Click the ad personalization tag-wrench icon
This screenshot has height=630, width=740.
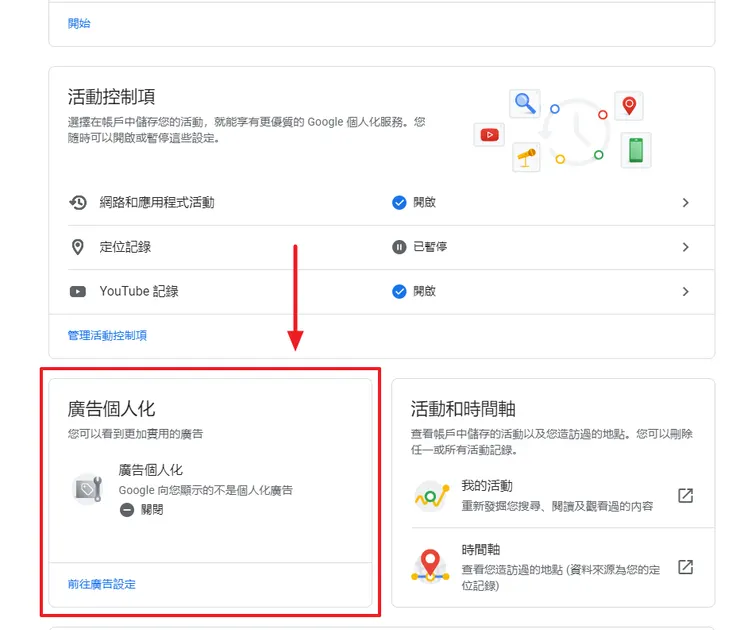pos(87,489)
